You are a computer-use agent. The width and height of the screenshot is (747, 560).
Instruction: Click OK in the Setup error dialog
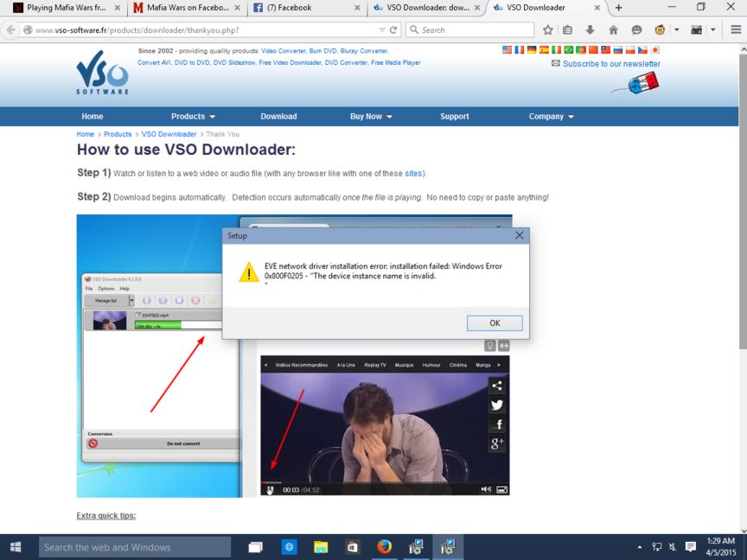click(495, 323)
